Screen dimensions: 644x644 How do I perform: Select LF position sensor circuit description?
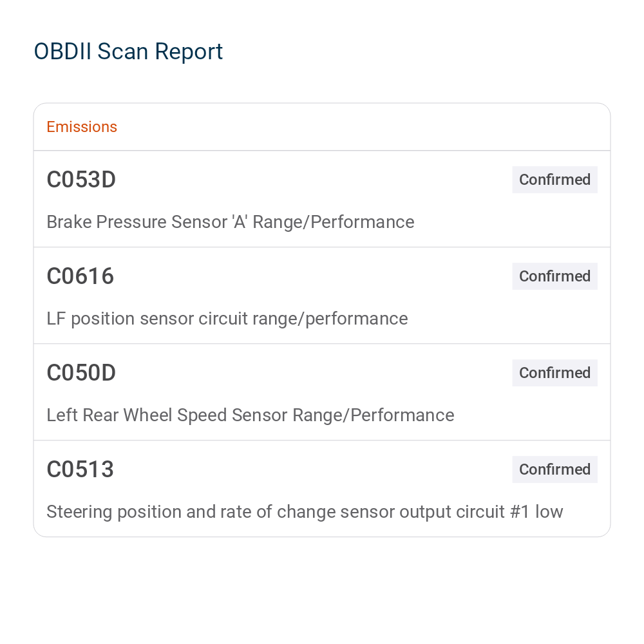pyautogui.click(x=227, y=319)
